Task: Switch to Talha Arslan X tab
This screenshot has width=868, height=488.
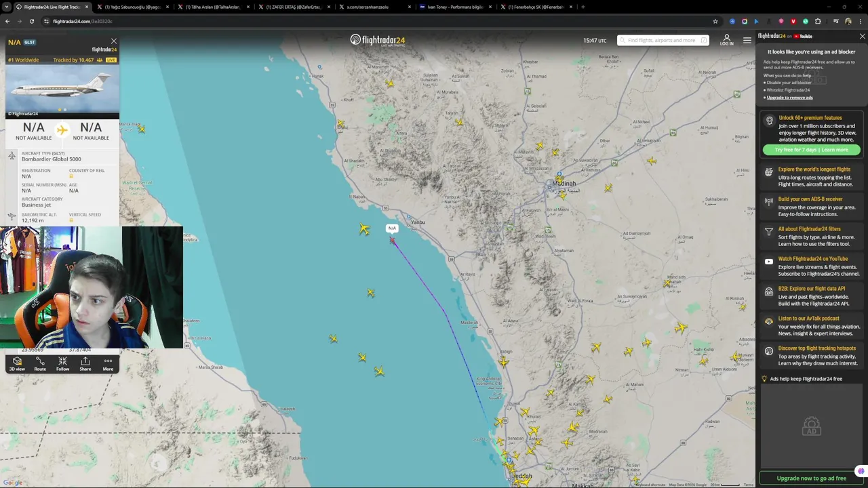Action: tap(214, 7)
